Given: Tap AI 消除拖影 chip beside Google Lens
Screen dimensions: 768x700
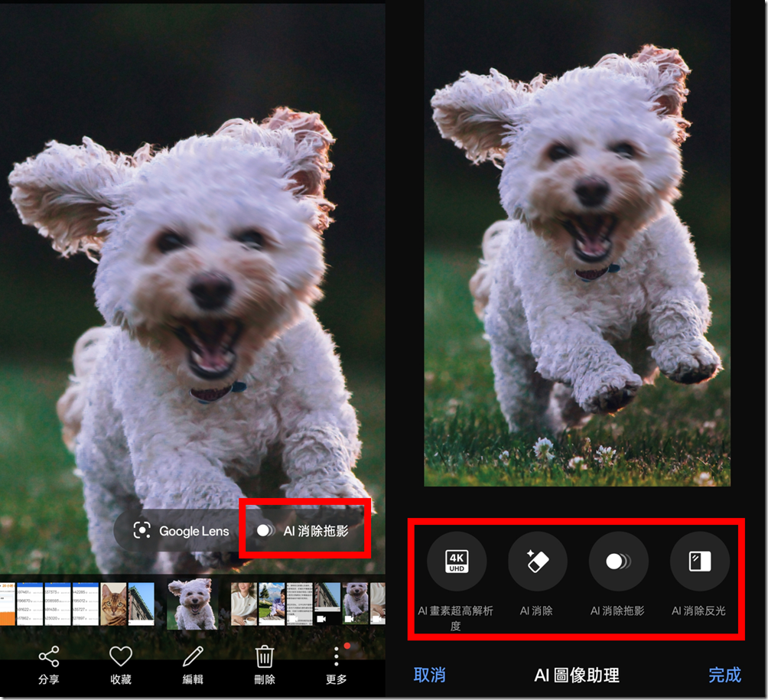Looking at the screenshot, I should coord(304,530).
